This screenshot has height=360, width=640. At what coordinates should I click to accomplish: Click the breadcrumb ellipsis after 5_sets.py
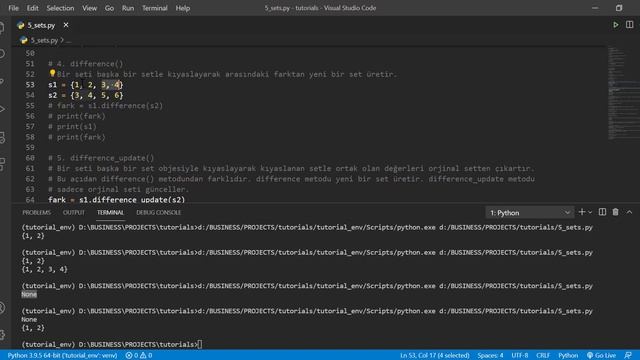pyautogui.click(x=68, y=40)
